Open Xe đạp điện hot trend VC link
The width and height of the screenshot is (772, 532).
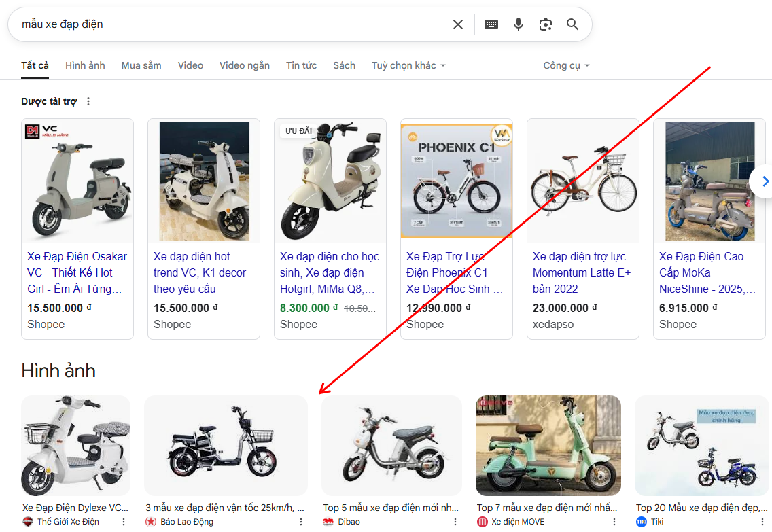(x=199, y=272)
